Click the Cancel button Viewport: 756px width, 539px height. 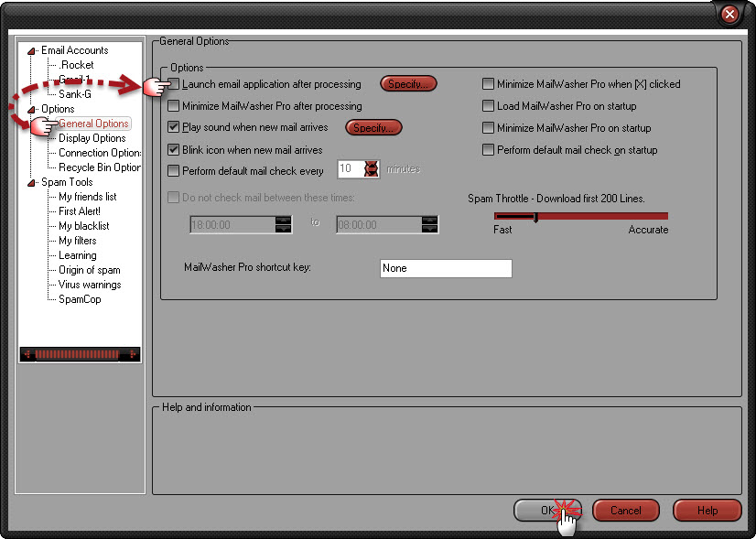coord(626,510)
